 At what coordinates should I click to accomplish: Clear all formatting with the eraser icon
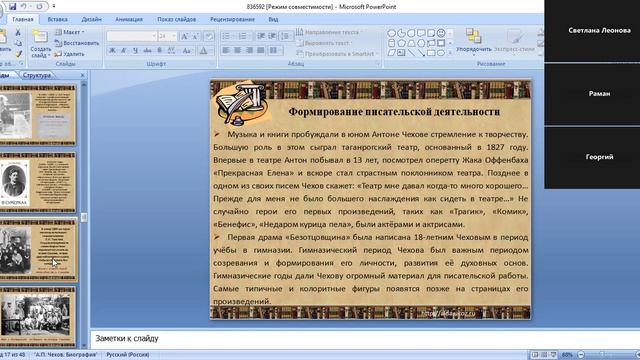pos(209,36)
